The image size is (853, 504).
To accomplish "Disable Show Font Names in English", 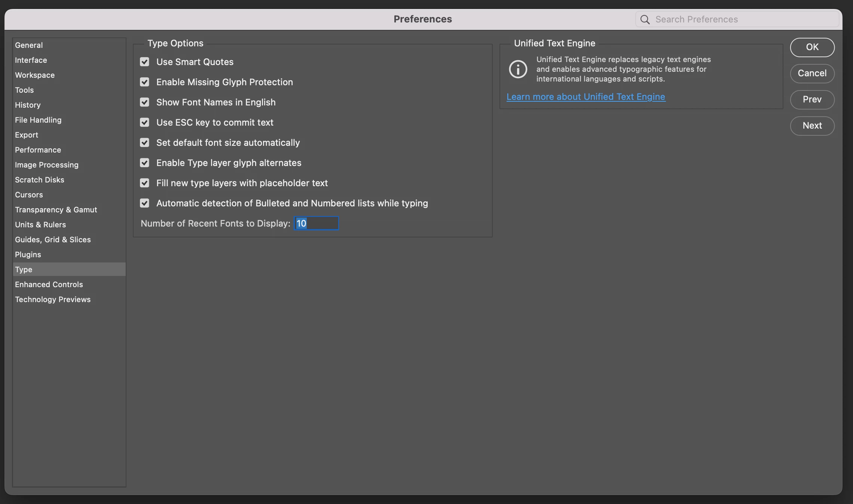I will coord(144,102).
